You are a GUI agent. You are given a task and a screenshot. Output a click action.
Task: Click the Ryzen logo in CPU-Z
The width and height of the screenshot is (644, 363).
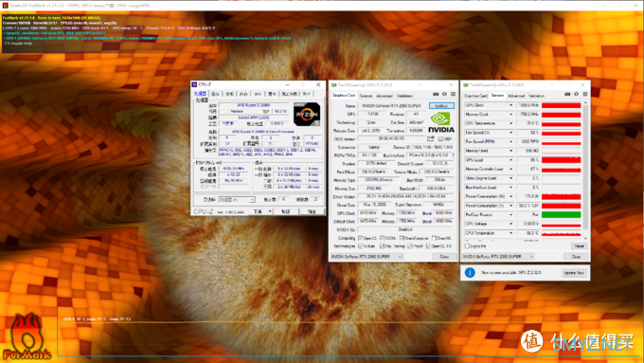[307, 115]
